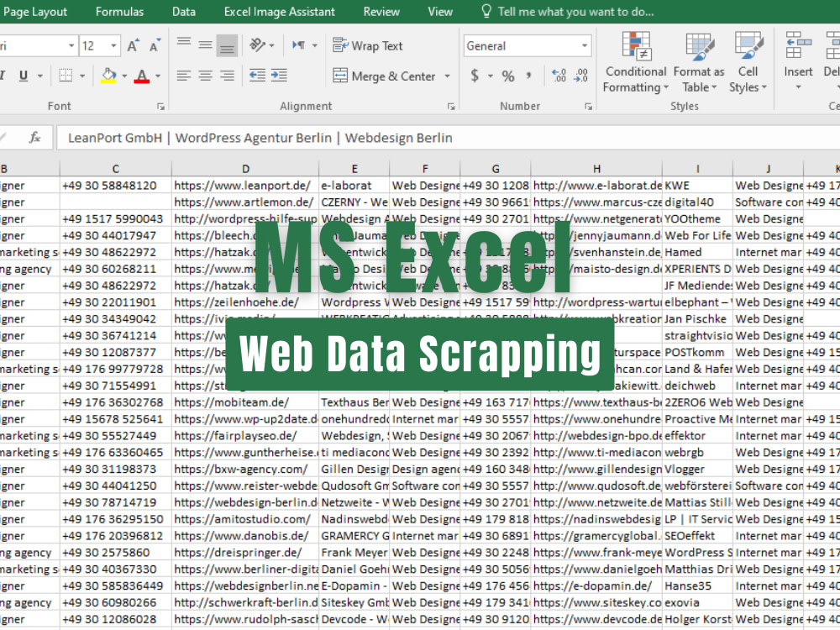
Task: Click the Decrease Decimal icon
Action: tap(580, 76)
